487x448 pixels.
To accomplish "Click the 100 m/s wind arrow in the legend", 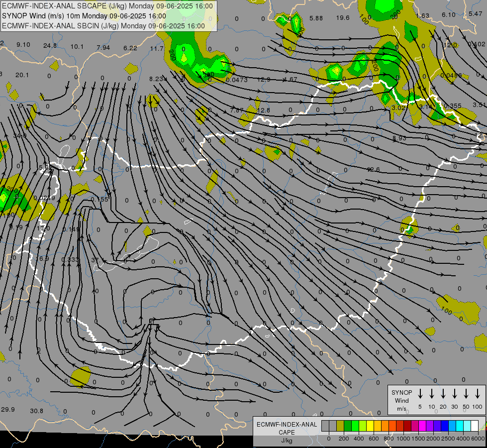I will pyautogui.click(x=478, y=394).
